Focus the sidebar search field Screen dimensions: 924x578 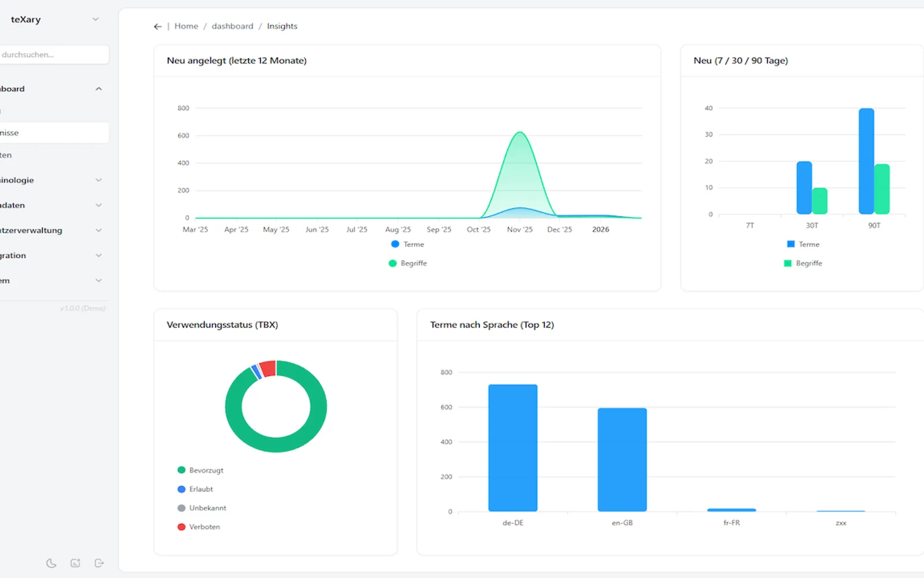coord(54,55)
